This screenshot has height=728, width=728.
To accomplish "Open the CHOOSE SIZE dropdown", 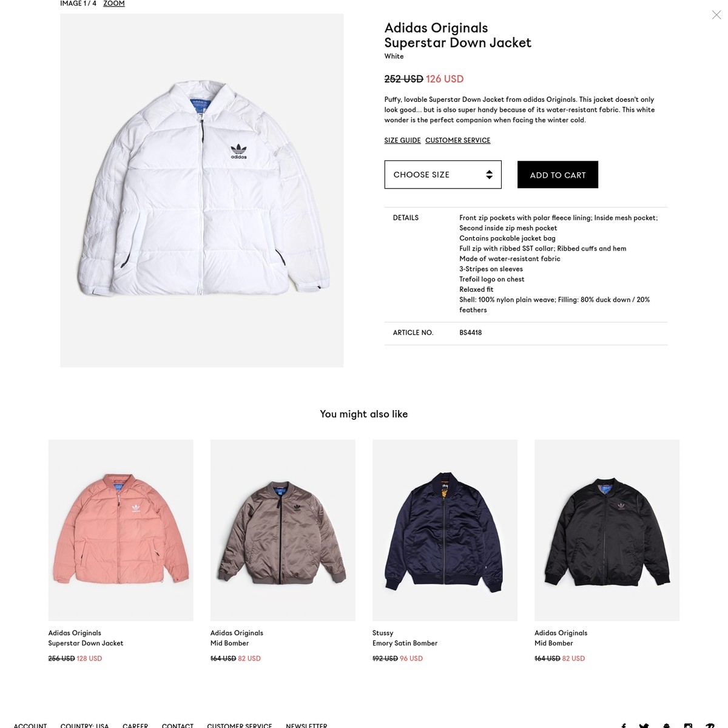I will point(443,175).
